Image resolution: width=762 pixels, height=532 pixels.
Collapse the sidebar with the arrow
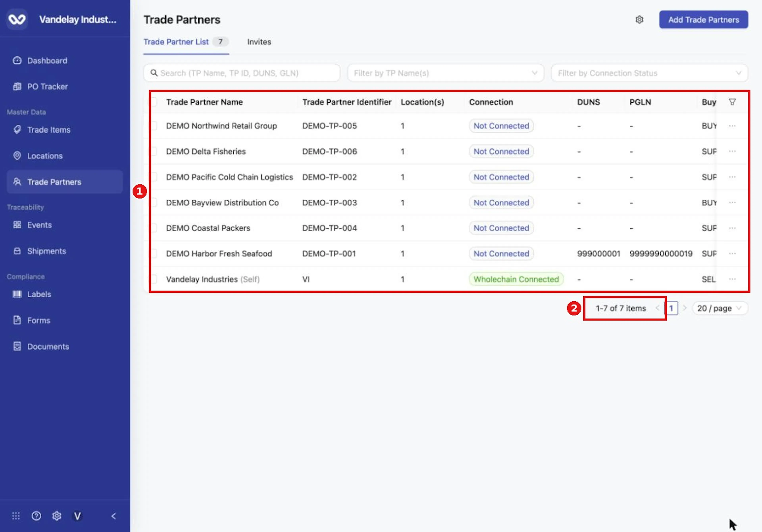[114, 516]
